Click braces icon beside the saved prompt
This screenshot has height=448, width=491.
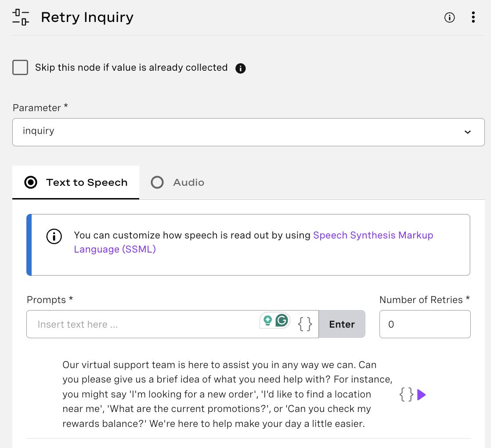click(406, 394)
